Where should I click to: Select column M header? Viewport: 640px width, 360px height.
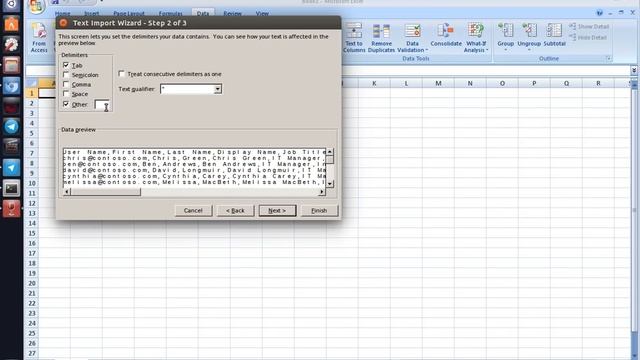point(438,83)
